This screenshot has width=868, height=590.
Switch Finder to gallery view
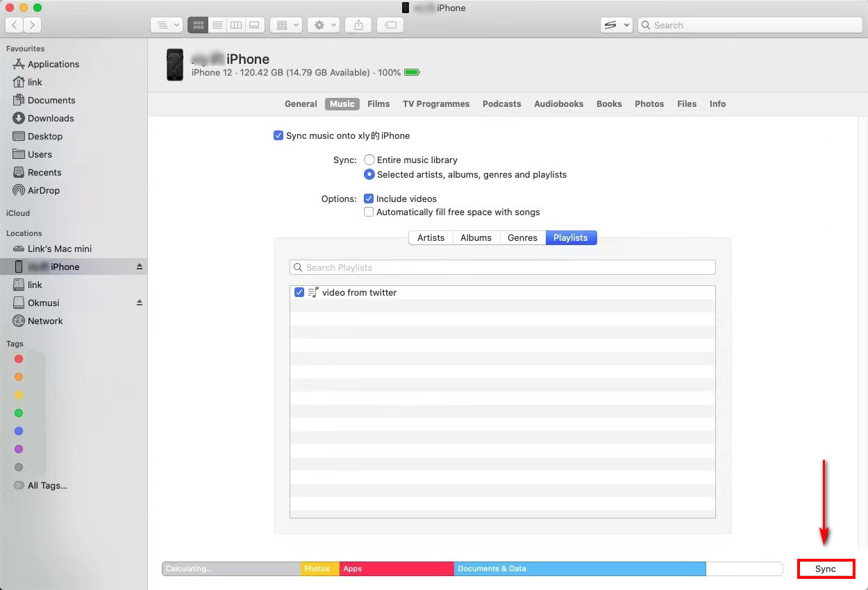point(254,25)
